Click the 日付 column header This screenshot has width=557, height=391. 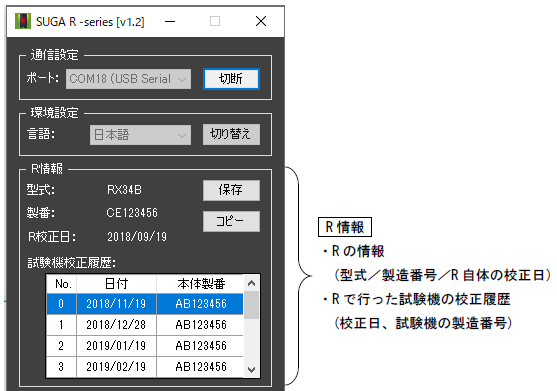[x=117, y=284]
